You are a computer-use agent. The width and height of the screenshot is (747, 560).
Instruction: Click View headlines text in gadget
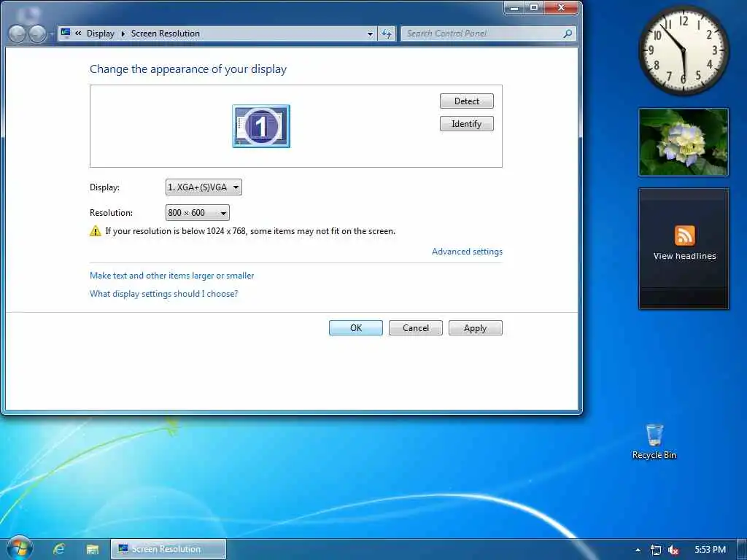[684, 256]
